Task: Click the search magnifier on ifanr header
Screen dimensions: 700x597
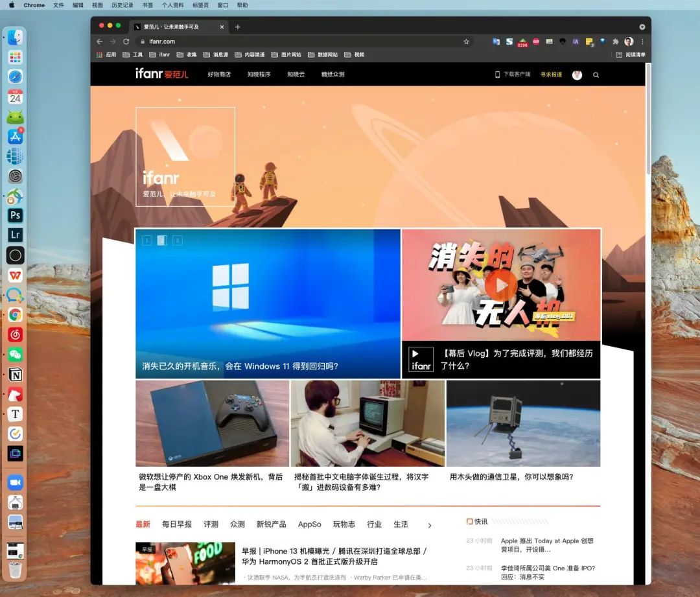Action: point(596,75)
